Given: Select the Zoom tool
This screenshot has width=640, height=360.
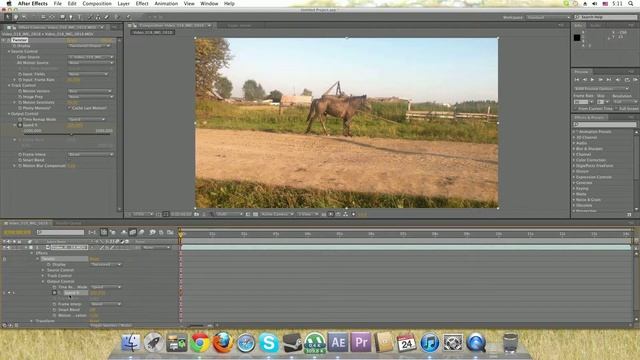Looking at the screenshot, I should pyautogui.click(x=24, y=17).
